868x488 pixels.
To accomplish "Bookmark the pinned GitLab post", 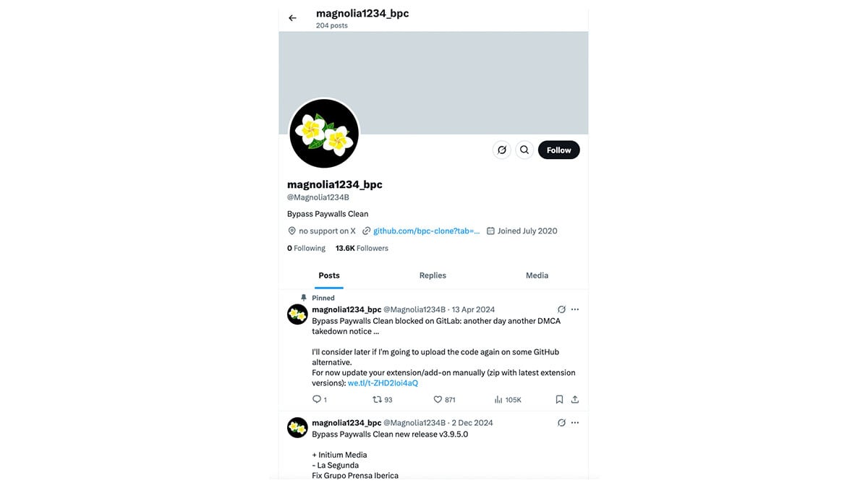I will (559, 399).
